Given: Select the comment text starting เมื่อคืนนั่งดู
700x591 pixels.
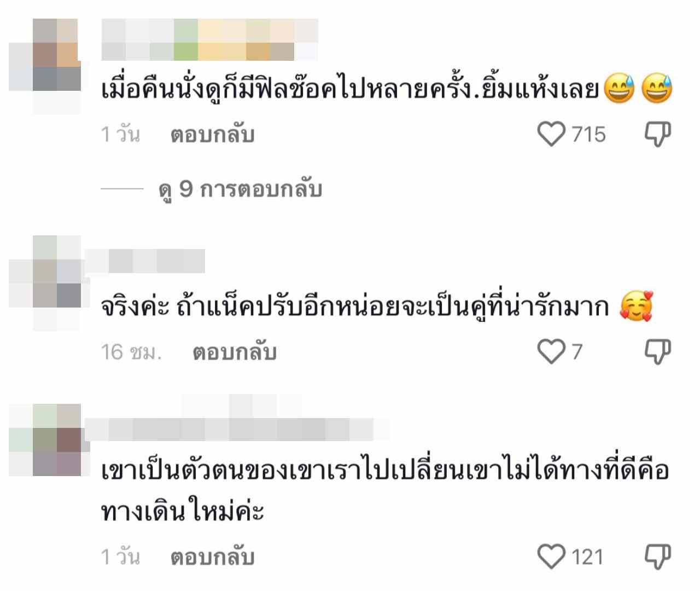Looking at the screenshot, I should [387, 89].
